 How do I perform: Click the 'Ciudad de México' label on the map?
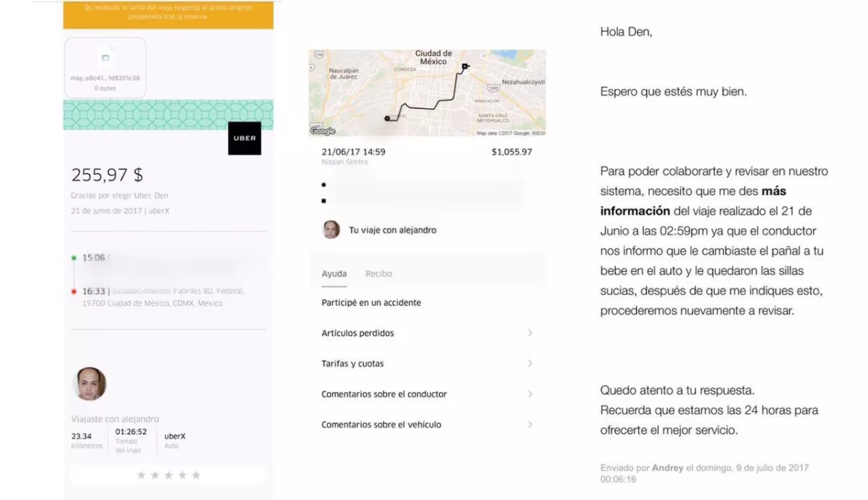[x=433, y=57]
